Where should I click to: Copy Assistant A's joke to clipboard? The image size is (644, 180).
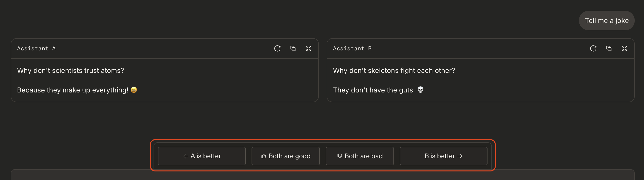[293, 48]
